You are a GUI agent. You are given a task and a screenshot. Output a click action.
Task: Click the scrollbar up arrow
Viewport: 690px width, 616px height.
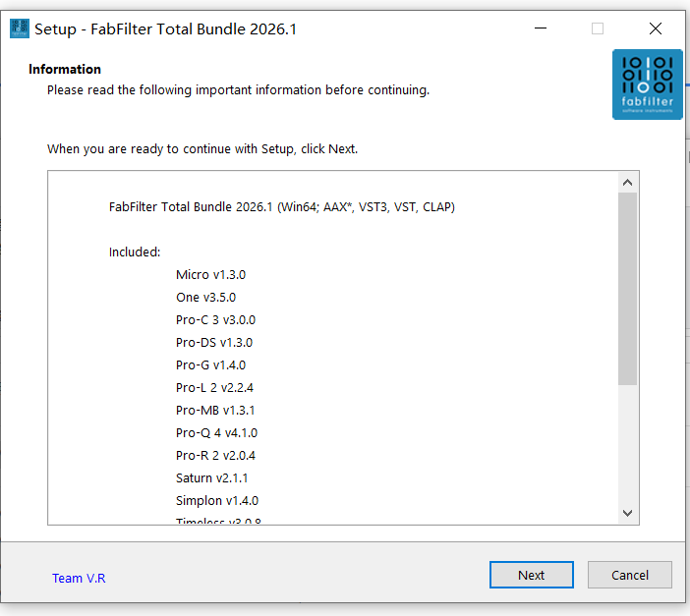[x=628, y=182]
